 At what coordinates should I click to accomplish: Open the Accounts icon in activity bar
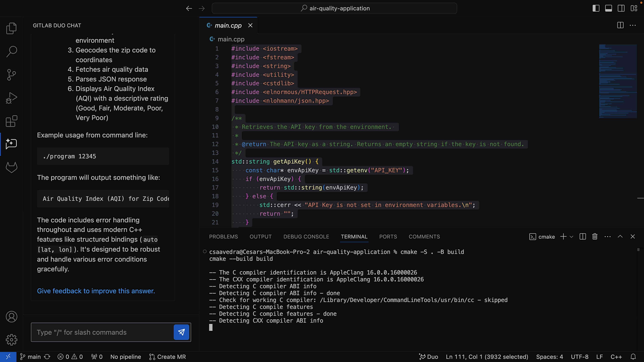click(x=11, y=317)
